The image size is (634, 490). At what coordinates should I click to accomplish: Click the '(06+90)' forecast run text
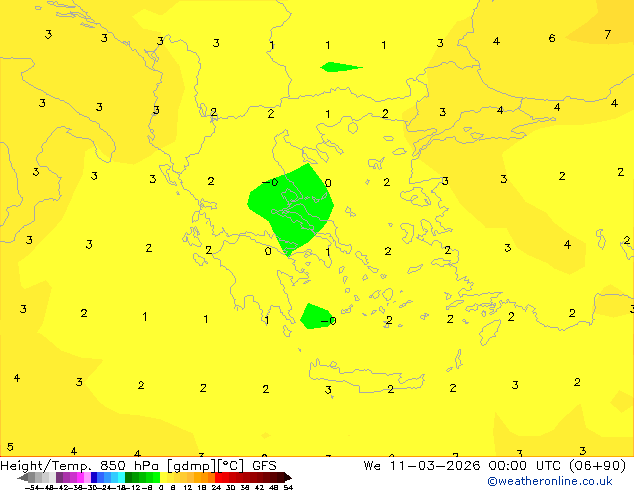click(597, 466)
